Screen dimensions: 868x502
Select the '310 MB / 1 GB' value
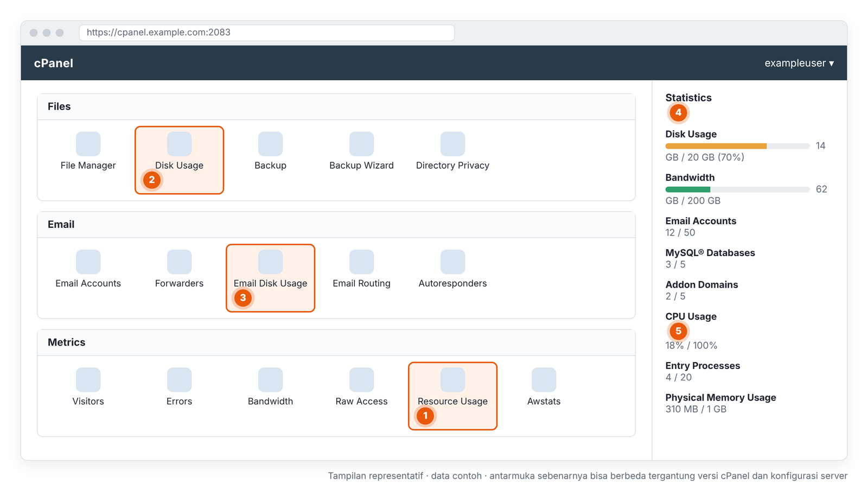[695, 409]
